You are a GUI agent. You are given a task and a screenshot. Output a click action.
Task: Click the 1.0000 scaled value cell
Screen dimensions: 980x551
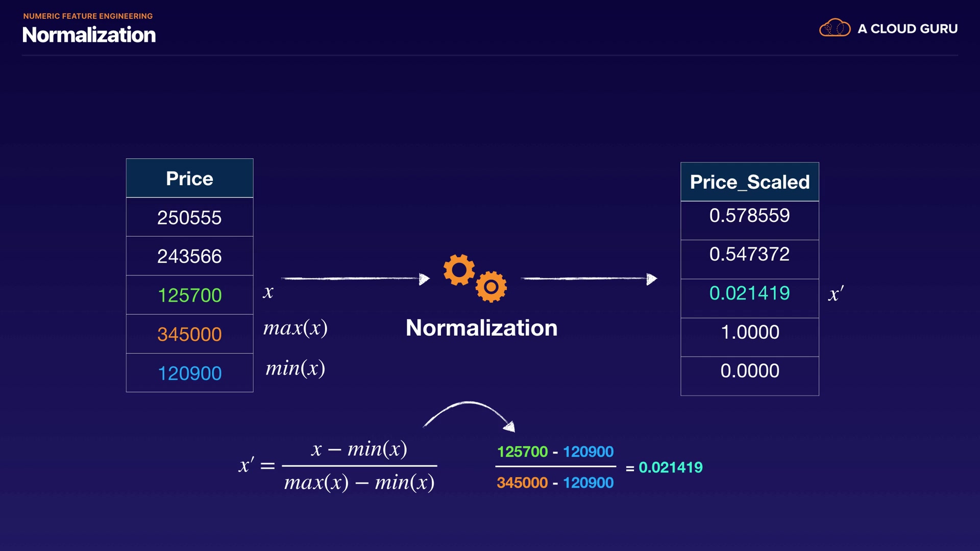point(749,332)
